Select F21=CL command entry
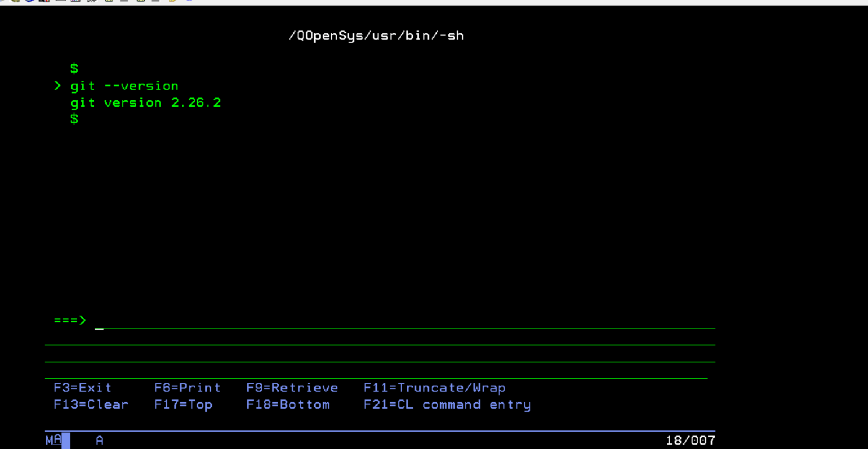 click(x=447, y=404)
